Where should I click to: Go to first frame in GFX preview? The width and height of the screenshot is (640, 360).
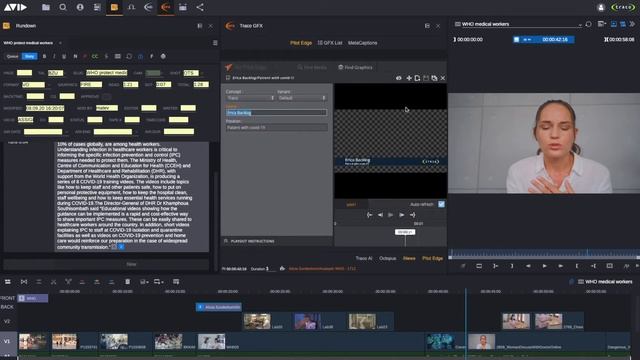click(x=369, y=215)
